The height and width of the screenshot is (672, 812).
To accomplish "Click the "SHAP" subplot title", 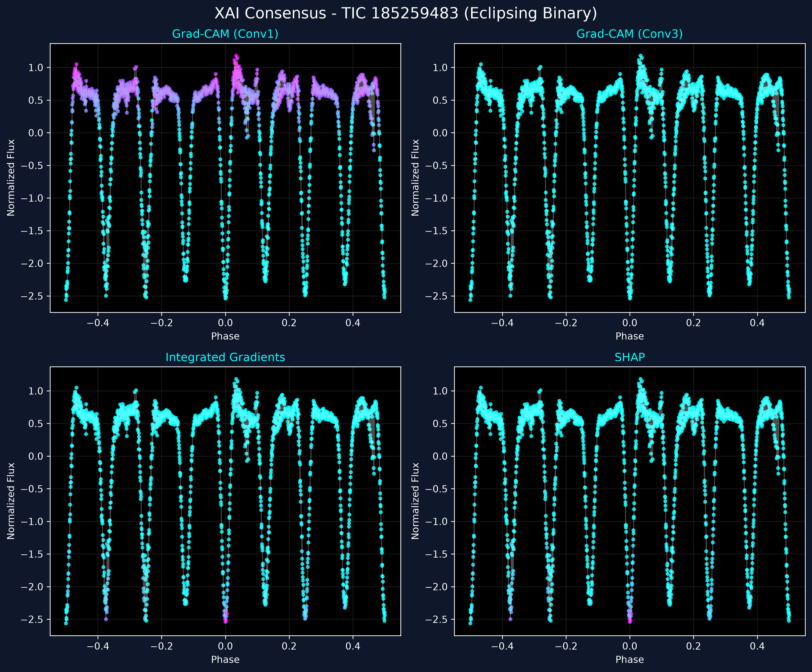I will [630, 357].
